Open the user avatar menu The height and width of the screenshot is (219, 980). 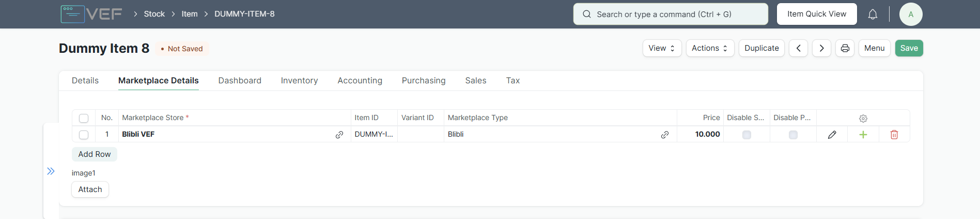pyautogui.click(x=911, y=14)
